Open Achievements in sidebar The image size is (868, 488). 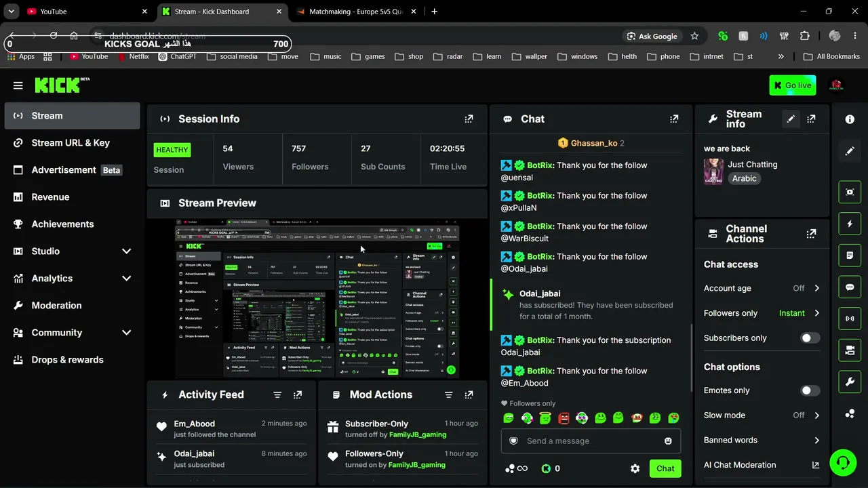(x=72, y=224)
